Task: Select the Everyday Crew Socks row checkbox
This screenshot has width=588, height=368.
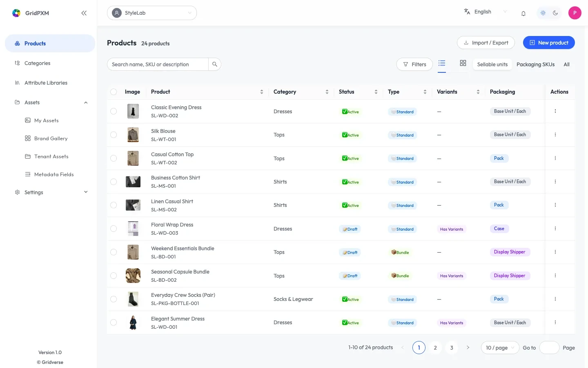Action: click(x=114, y=299)
